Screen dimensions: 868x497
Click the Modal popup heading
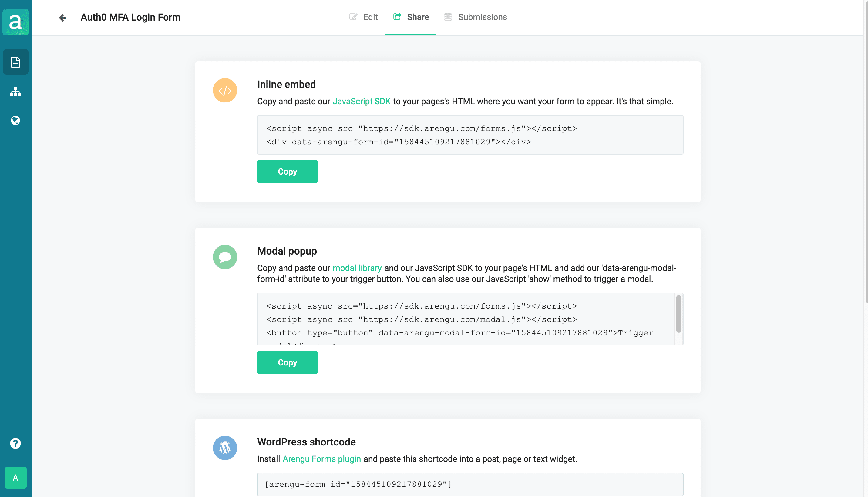coord(287,251)
